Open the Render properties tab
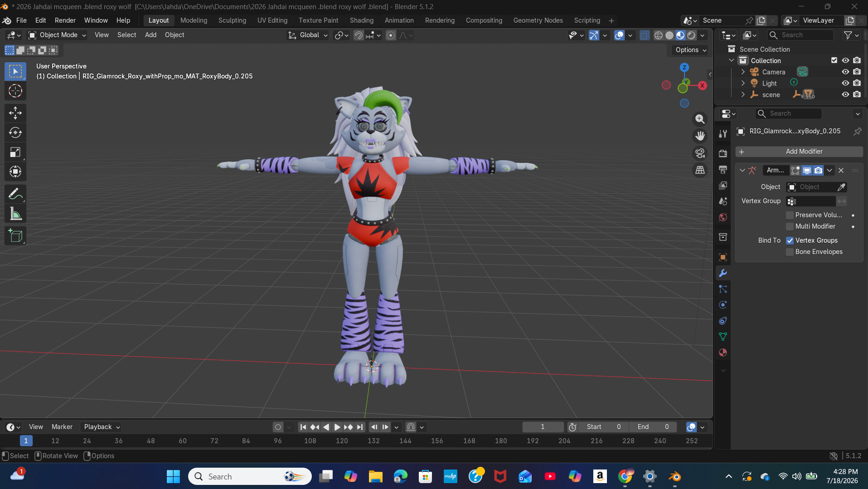The height and width of the screenshot is (489, 868). pyautogui.click(x=723, y=153)
